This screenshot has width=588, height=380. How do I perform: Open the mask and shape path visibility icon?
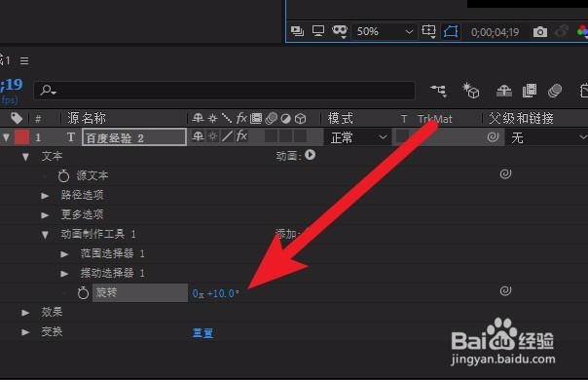point(340,31)
